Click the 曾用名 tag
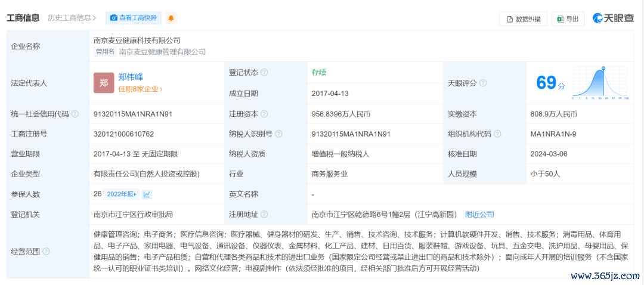 [x=105, y=52]
